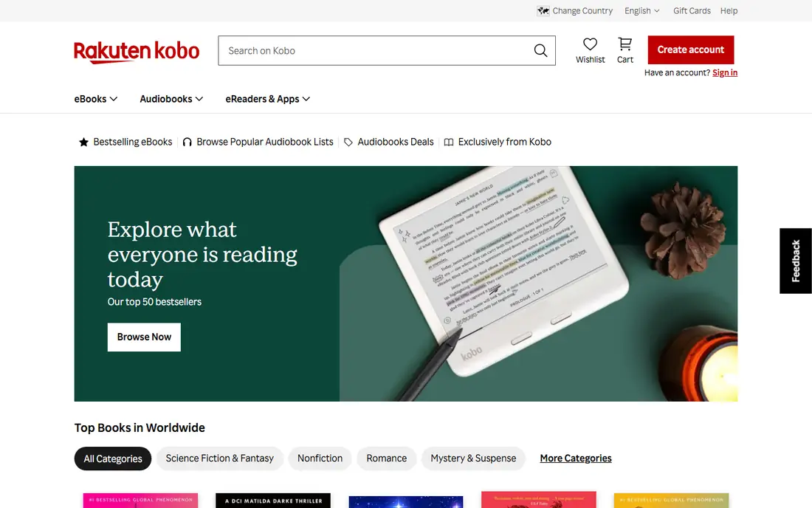
Task: Select the Nonfiction category tab
Action: click(320, 459)
